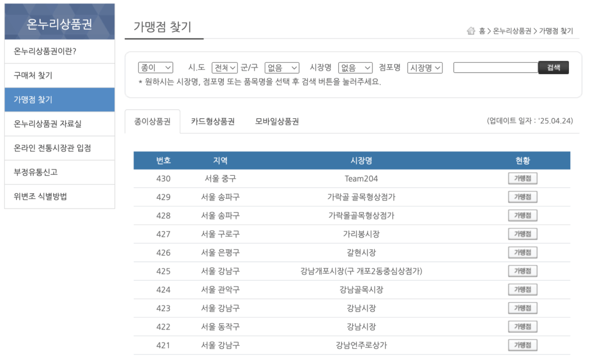Click 가맹점 button for 강남개포시장
597x364 pixels.
tap(522, 271)
